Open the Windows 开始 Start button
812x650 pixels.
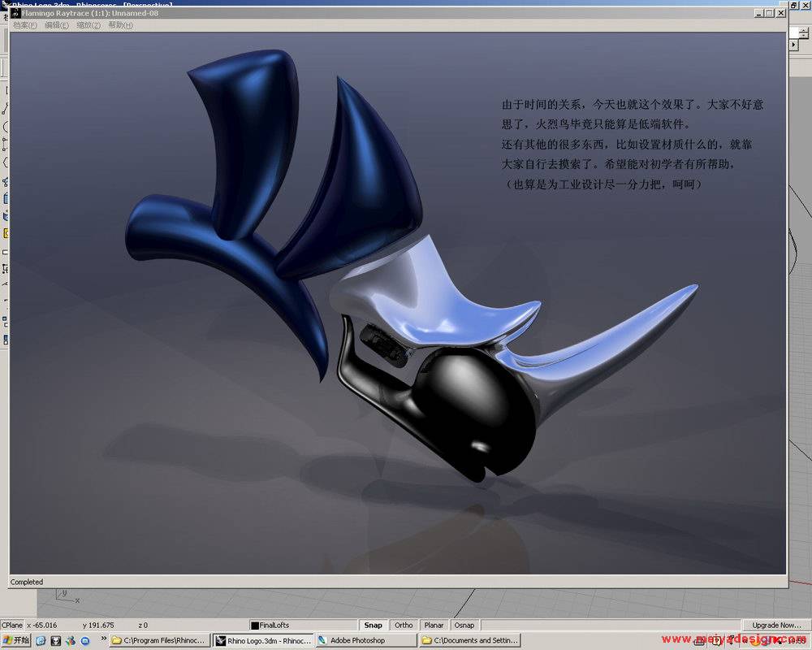tap(16, 640)
